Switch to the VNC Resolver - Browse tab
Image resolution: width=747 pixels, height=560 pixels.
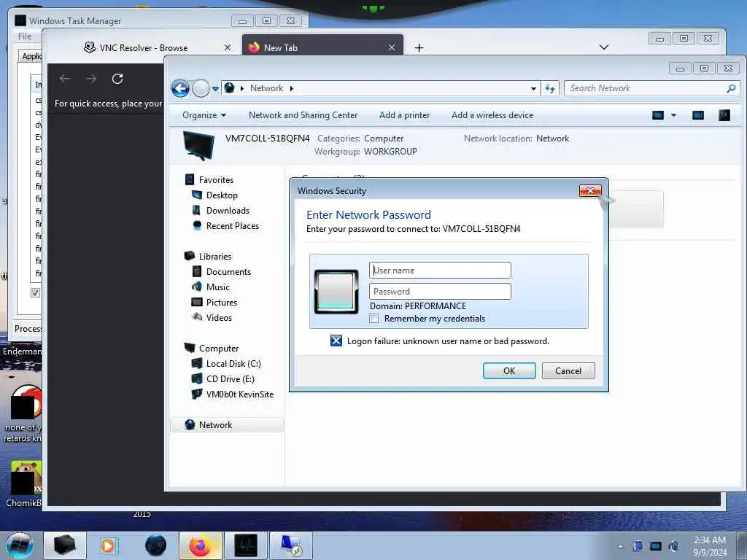[x=143, y=47]
